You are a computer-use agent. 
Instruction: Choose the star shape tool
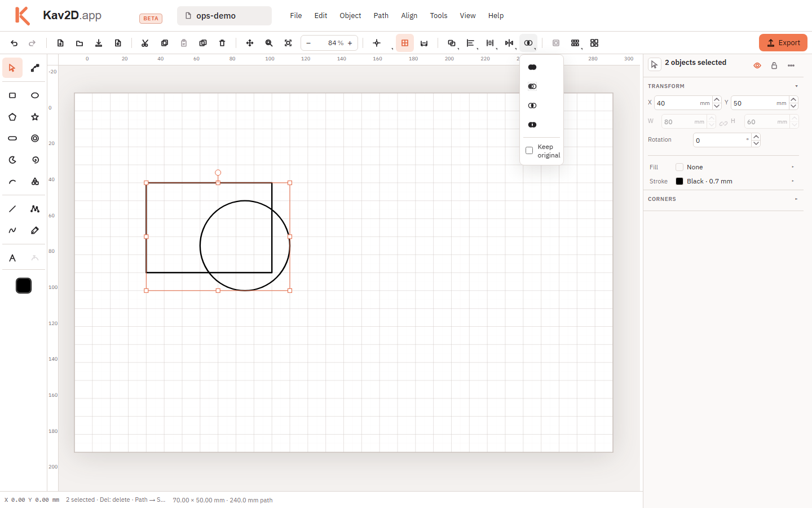[35, 117]
